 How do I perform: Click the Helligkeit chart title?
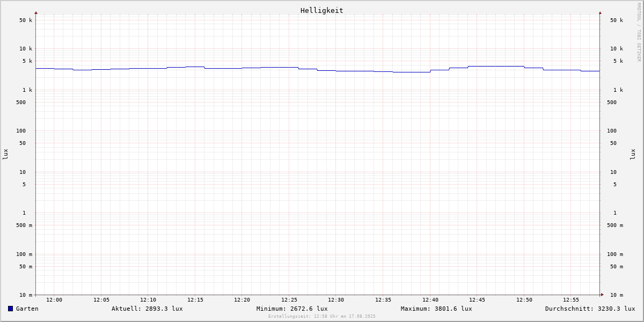322,10
